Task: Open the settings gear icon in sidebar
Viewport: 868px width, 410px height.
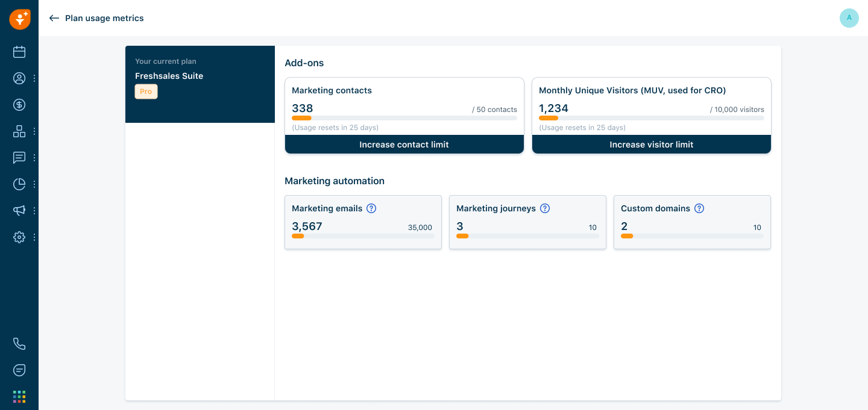Action: 19,237
